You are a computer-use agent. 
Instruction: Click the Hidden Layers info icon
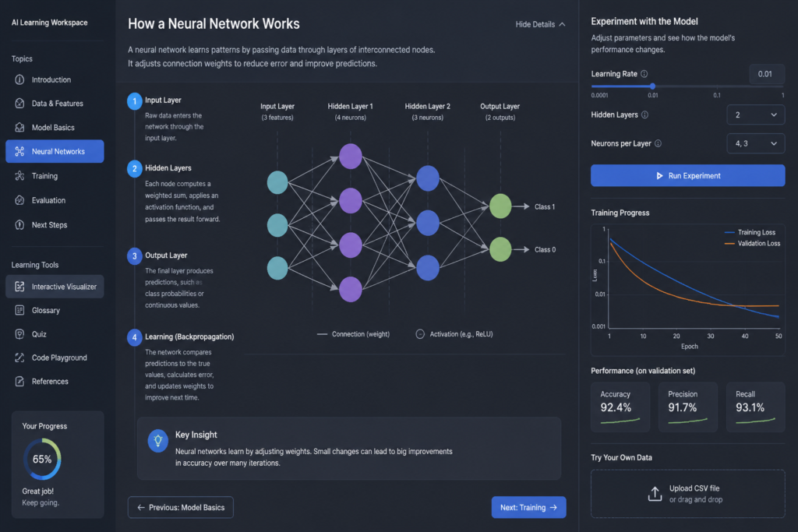(x=644, y=115)
